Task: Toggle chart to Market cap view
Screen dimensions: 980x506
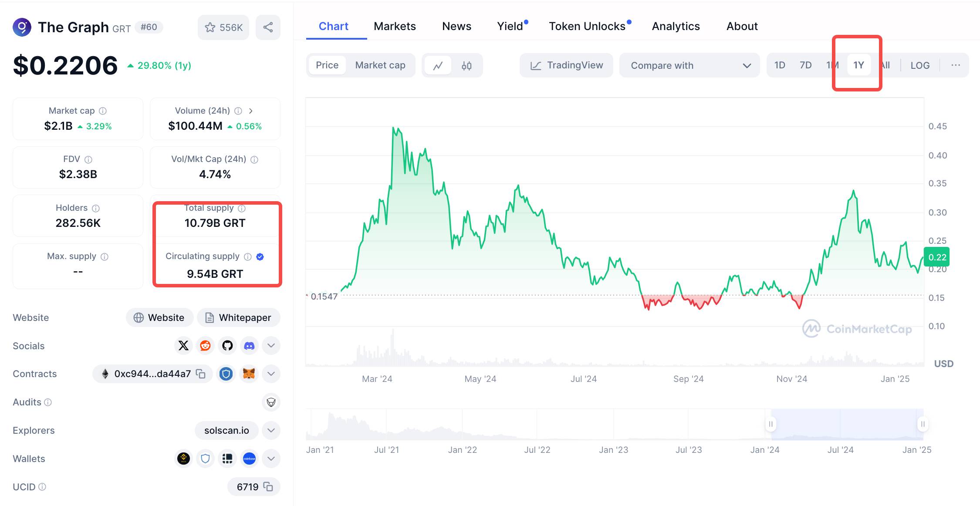Action: click(x=380, y=65)
